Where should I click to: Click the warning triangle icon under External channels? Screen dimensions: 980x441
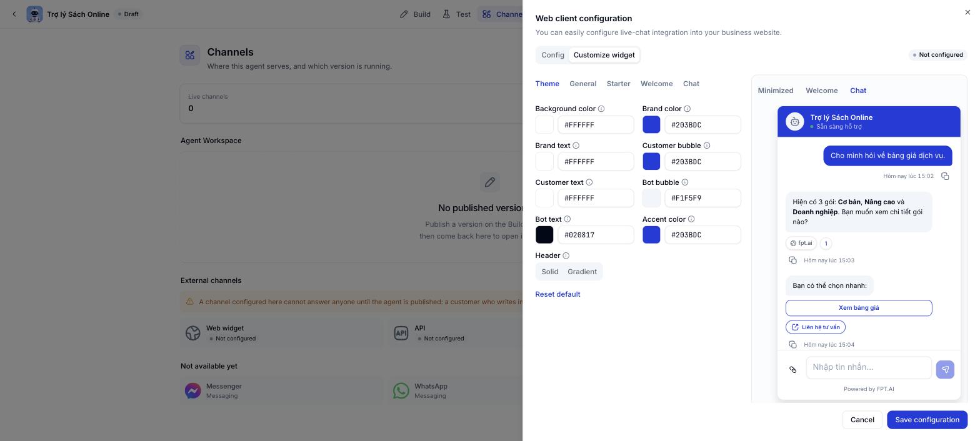(x=190, y=302)
